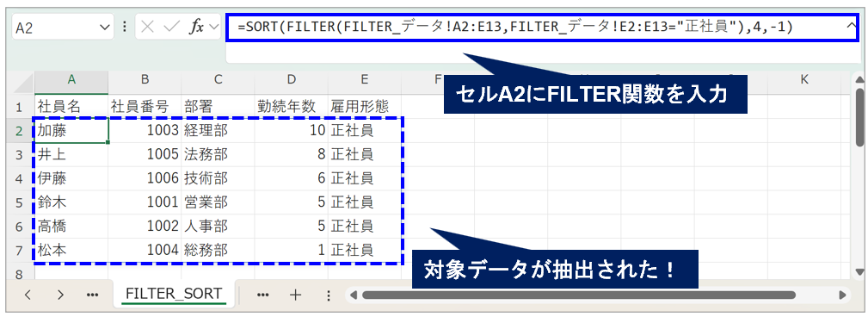Expand the function dropdown beside fx
Screen dimensions: 868x317
click(213, 28)
